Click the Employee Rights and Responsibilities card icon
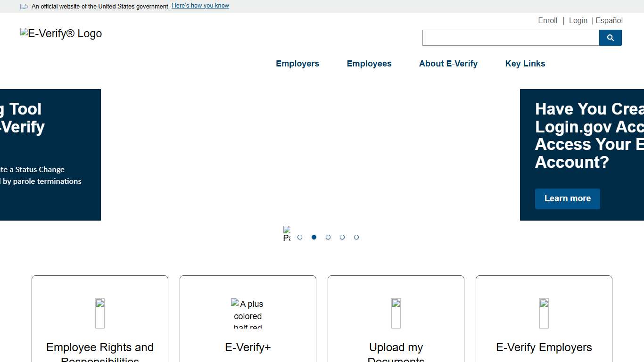 (99, 313)
